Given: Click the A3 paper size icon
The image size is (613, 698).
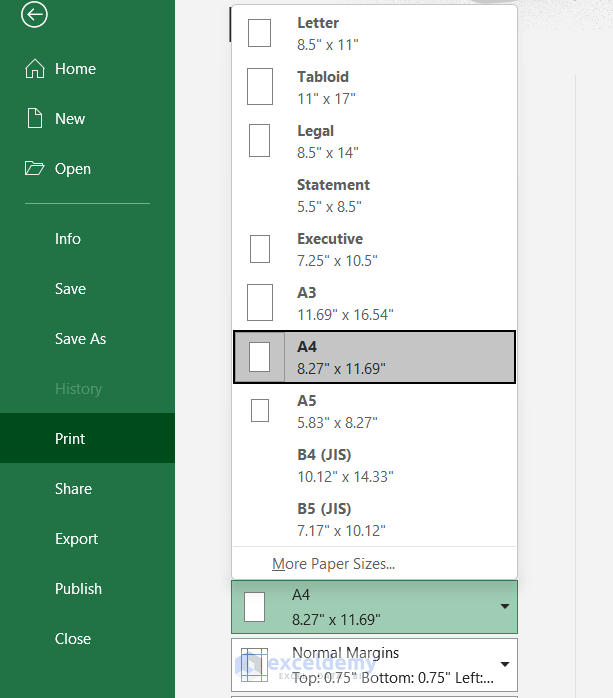Looking at the screenshot, I should 259,303.
